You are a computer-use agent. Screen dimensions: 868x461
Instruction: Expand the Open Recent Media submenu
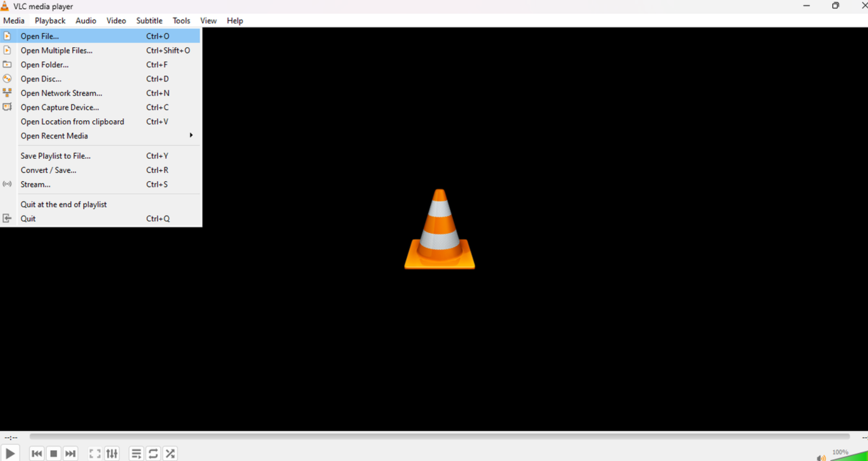[54, 136]
